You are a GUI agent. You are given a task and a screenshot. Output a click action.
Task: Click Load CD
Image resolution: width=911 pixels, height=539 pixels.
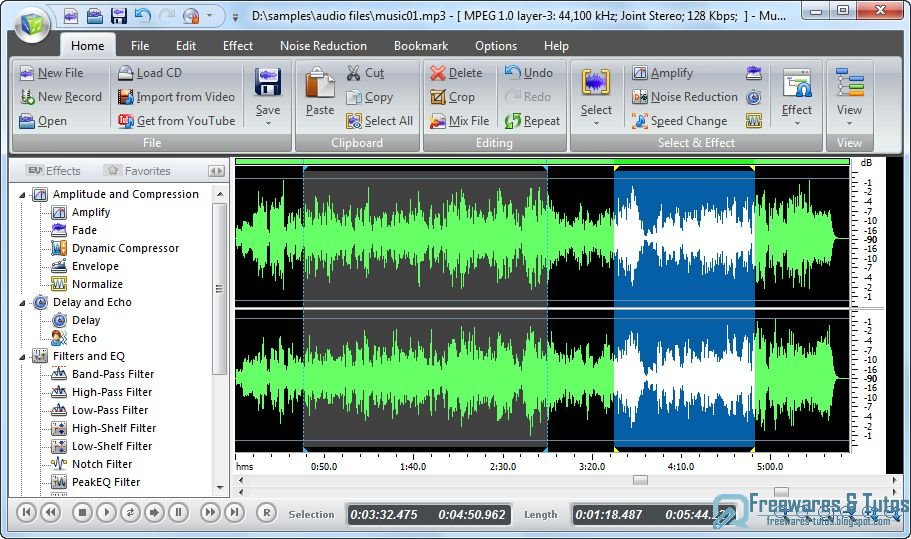point(150,73)
